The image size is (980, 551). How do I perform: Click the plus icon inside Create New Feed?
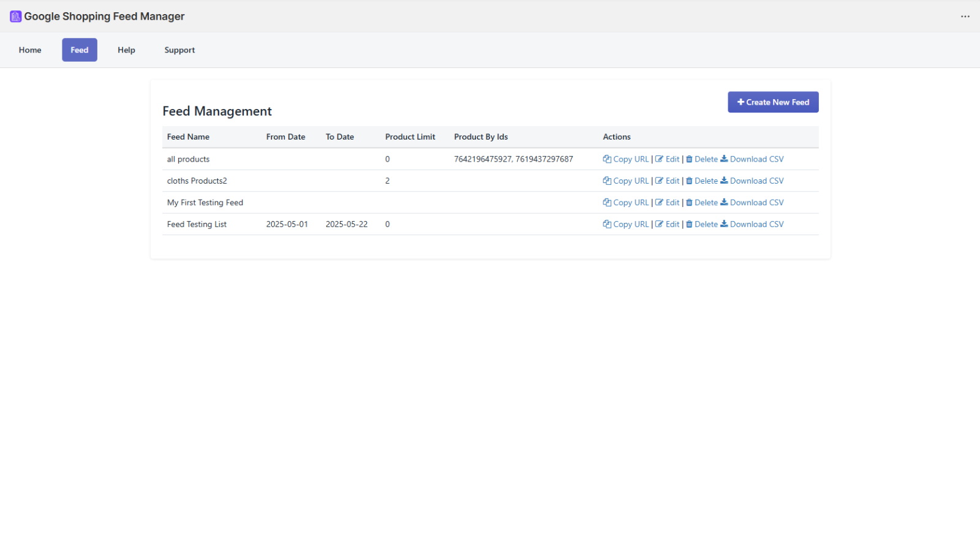click(x=741, y=102)
